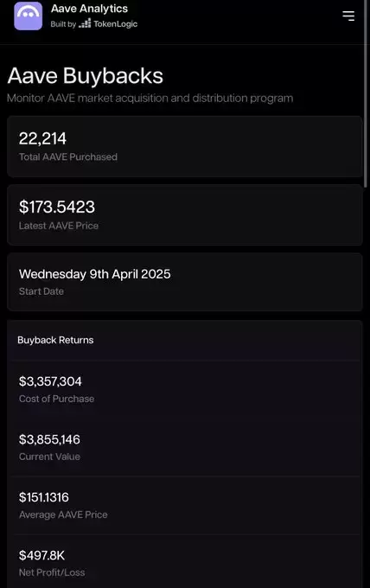Click the $3,357,304 Cost of Purchase value
The height and width of the screenshot is (588, 370).
(x=50, y=381)
